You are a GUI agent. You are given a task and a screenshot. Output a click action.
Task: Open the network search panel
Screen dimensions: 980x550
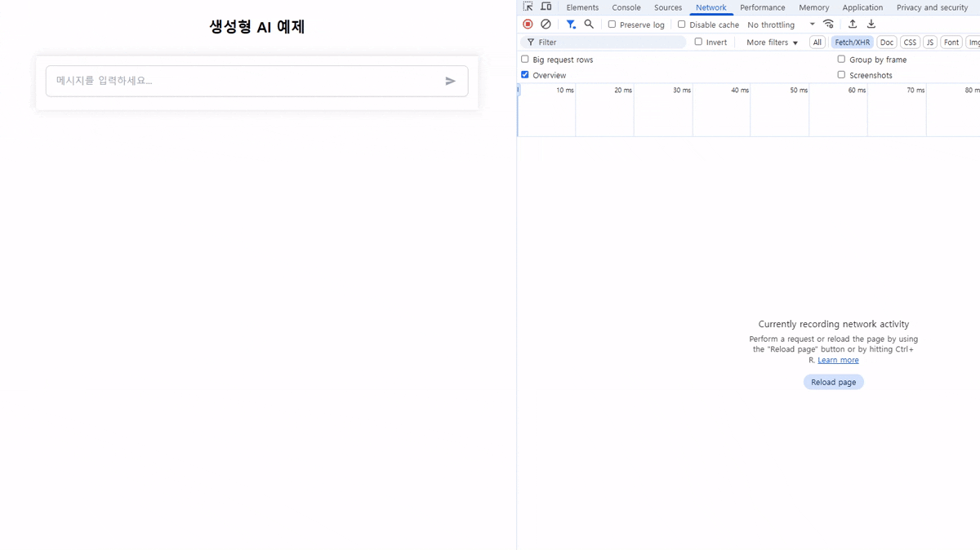[589, 24]
